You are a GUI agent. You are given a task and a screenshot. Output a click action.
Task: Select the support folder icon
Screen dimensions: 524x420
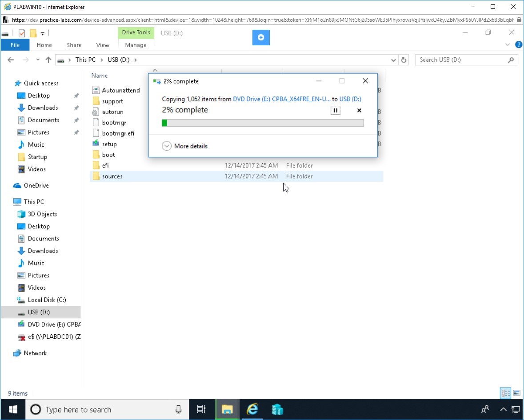pyautogui.click(x=96, y=101)
